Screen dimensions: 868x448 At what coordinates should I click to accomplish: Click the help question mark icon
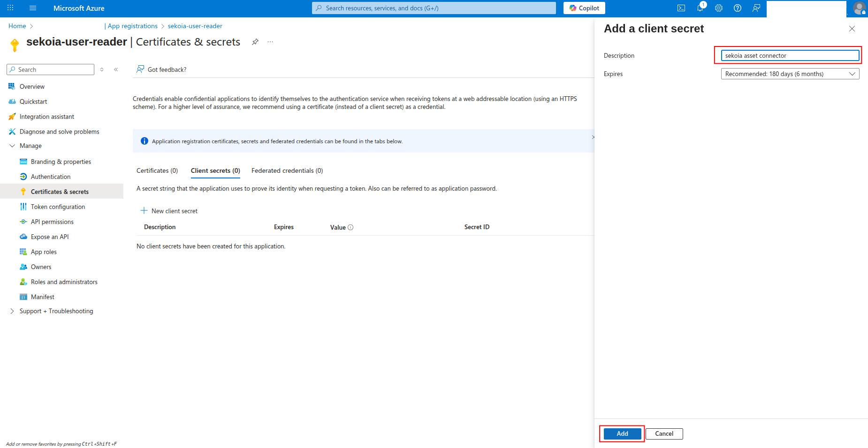[738, 8]
